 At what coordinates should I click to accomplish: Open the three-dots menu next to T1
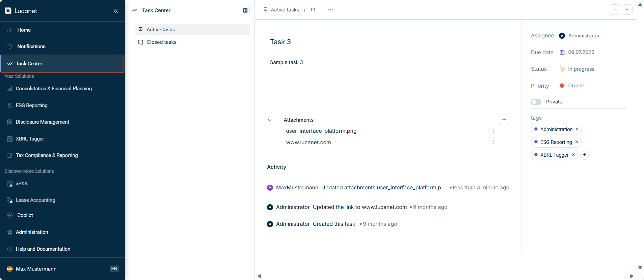[330, 10]
